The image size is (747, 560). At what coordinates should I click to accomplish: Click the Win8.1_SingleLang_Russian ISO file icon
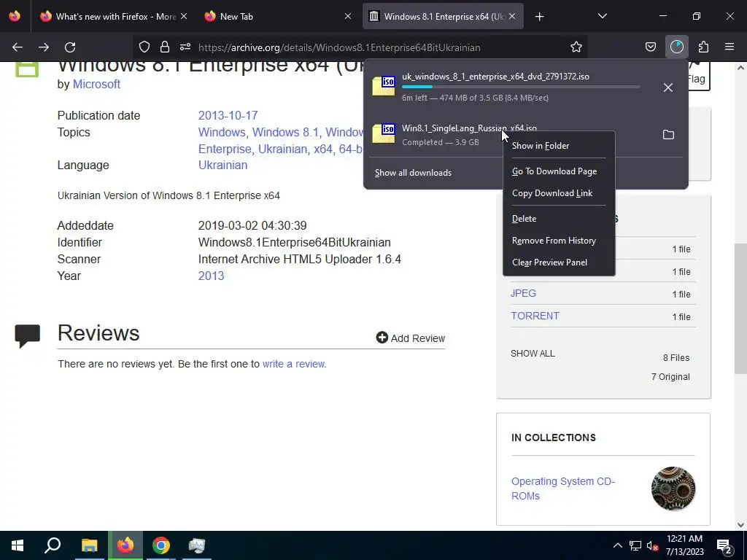(x=384, y=134)
